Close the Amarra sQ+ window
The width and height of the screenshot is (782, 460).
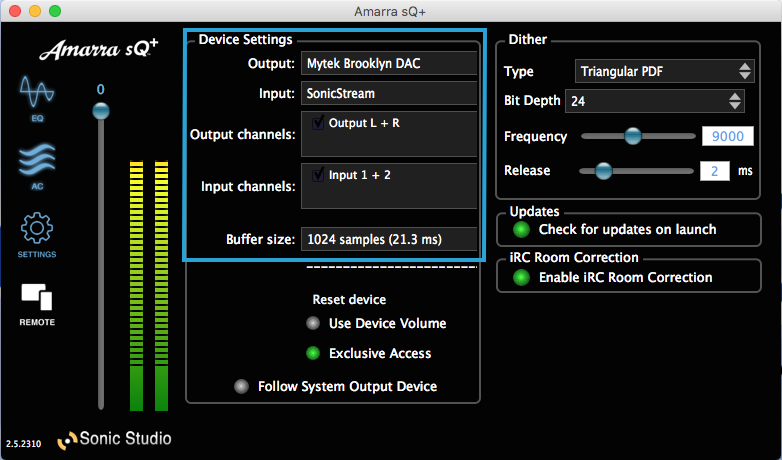tap(15, 11)
